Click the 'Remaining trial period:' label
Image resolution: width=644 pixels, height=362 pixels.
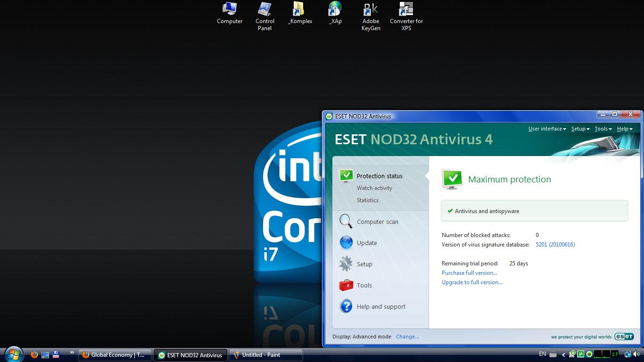470,263
